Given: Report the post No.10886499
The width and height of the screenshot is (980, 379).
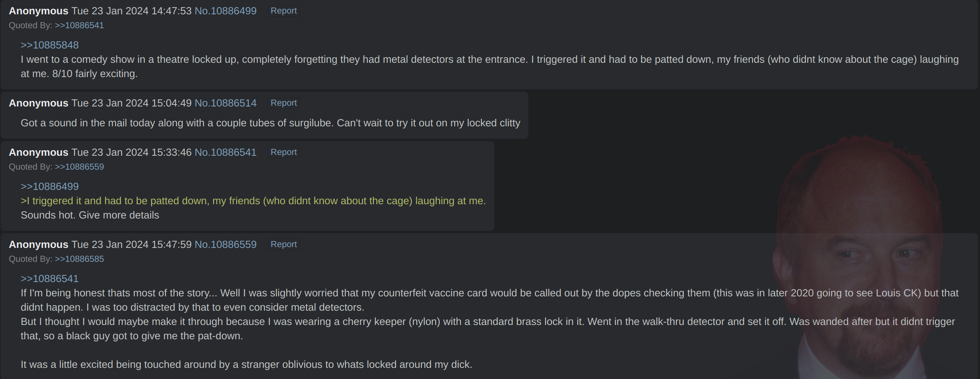Looking at the screenshot, I should (283, 11).
